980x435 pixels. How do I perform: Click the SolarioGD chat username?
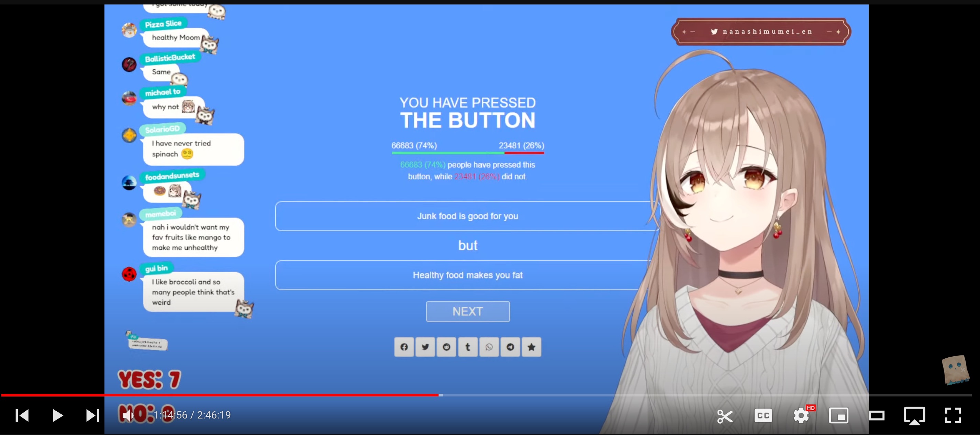click(x=162, y=129)
